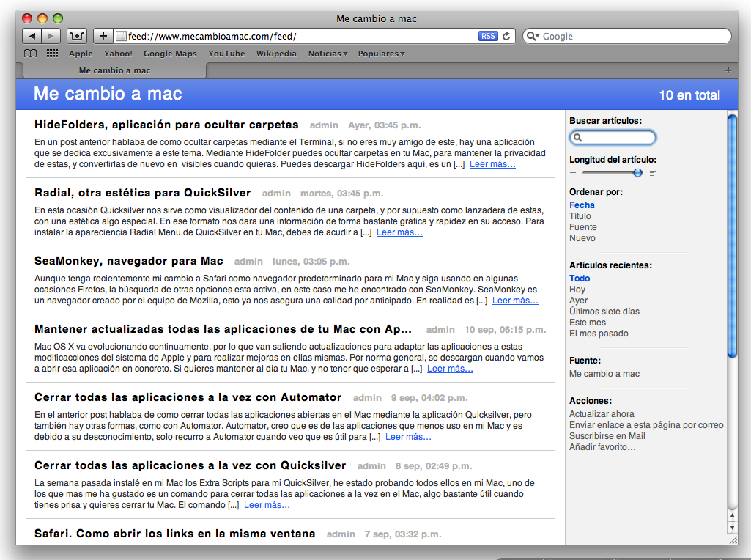Open Leer más for SeaMonkey article
Viewport: 751px width, 560px height.
pyautogui.click(x=515, y=301)
